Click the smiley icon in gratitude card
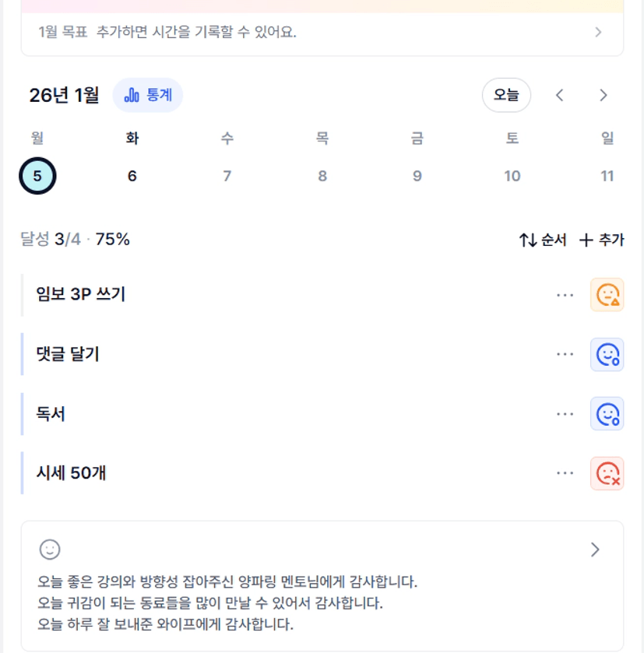The height and width of the screenshot is (653, 644). tap(50, 549)
